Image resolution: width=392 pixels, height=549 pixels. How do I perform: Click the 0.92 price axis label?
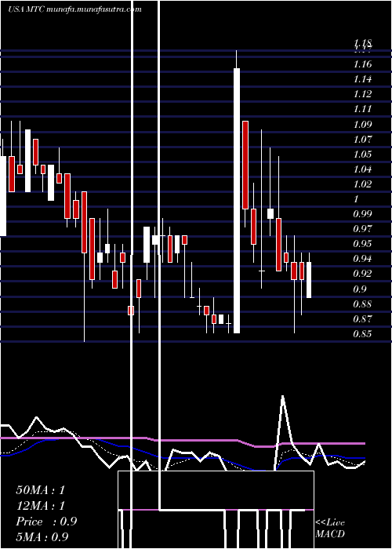pyautogui.click(x=362, y=274)
